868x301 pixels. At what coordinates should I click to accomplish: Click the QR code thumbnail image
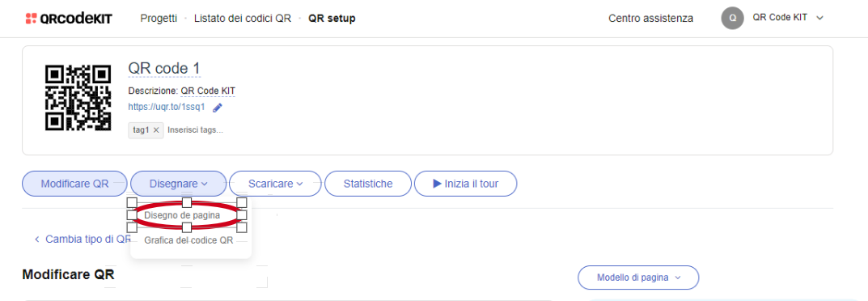[x=78, y=98]
